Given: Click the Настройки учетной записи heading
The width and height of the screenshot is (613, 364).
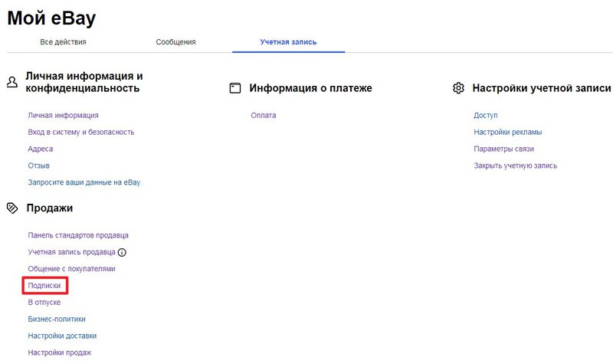Looking at the screenshot, I should click(542, 88).
